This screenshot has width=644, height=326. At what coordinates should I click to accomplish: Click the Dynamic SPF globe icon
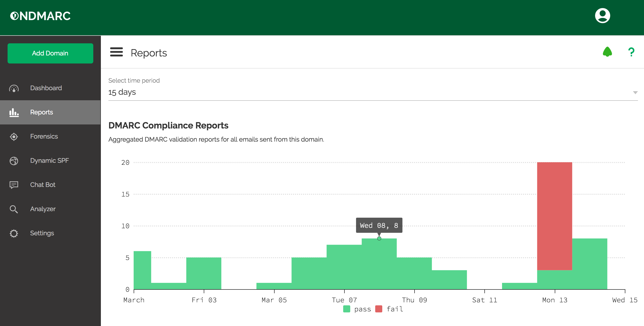tap(14, 161)
